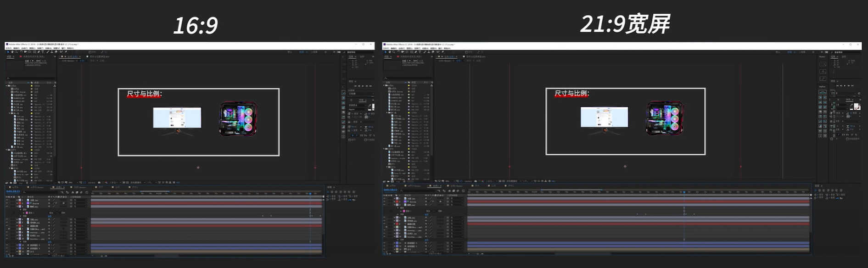The width and height of the screenshot is (868, 268).
Task: Hide the second layer in the 16:9 timeline
Action: [x=7, y=203]
